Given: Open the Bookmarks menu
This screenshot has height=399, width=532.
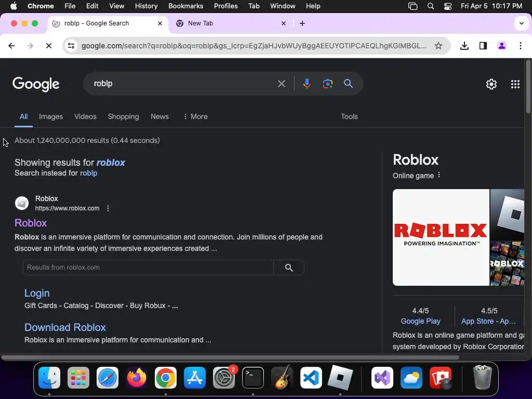Looking at the screenshot, I should click(185, 6).
